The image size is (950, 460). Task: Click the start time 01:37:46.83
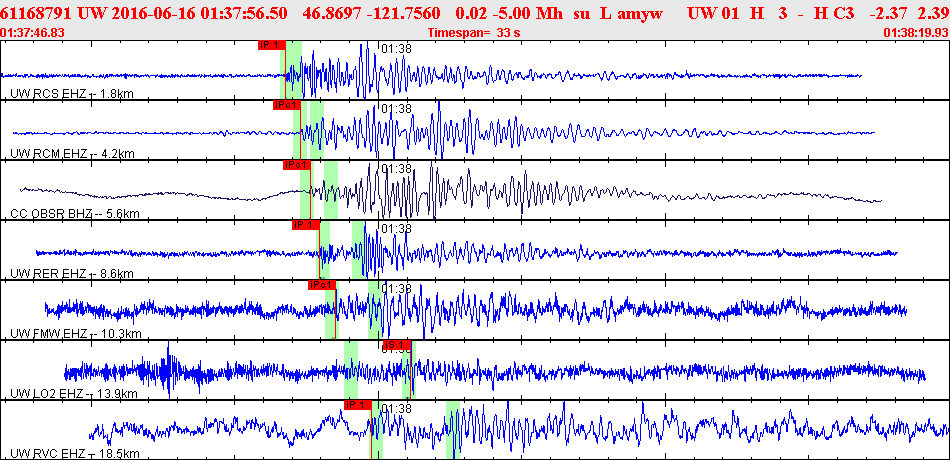tap(33, 32)
